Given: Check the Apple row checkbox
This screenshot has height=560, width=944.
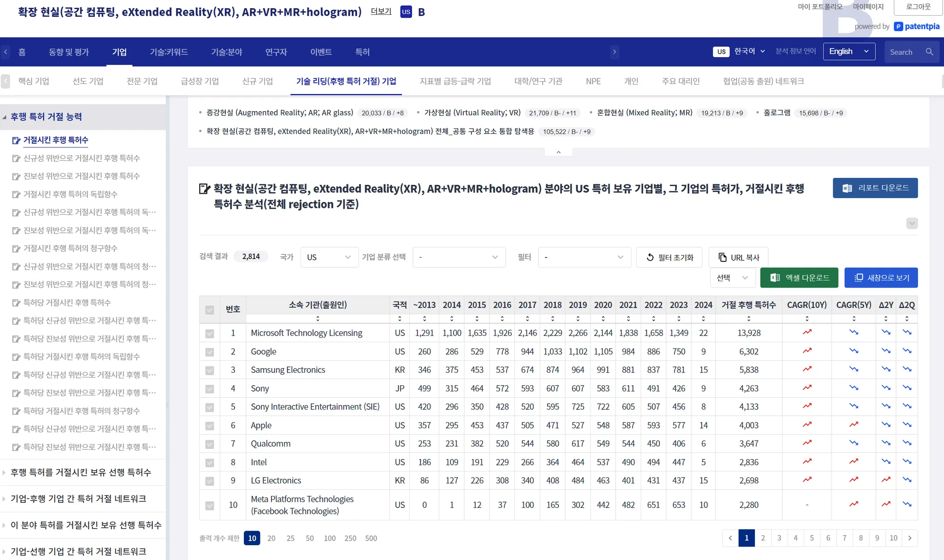Looking at the screenshot, I should click(210, 426).
